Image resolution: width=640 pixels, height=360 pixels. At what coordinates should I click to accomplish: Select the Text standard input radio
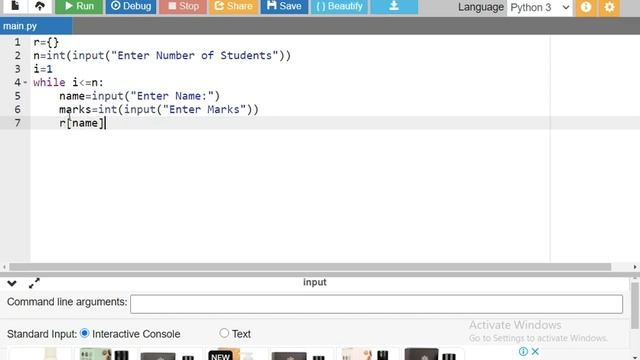coord(224,333)
